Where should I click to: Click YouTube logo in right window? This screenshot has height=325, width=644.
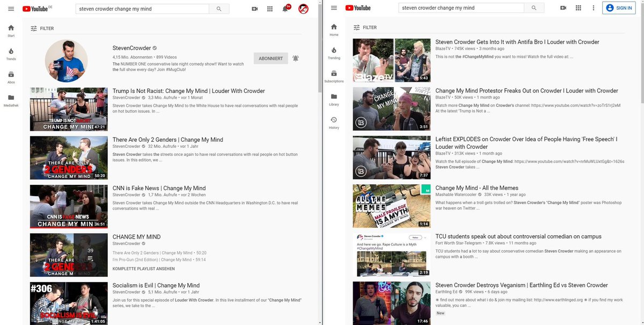tap(358, 8)
